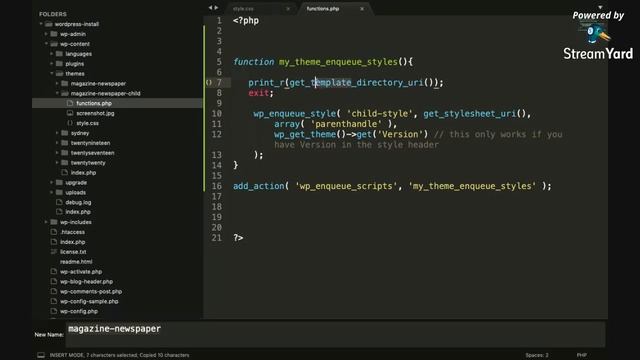
Task: Click 'wp_get_theme' on line 12
Action: coord(305,134)
